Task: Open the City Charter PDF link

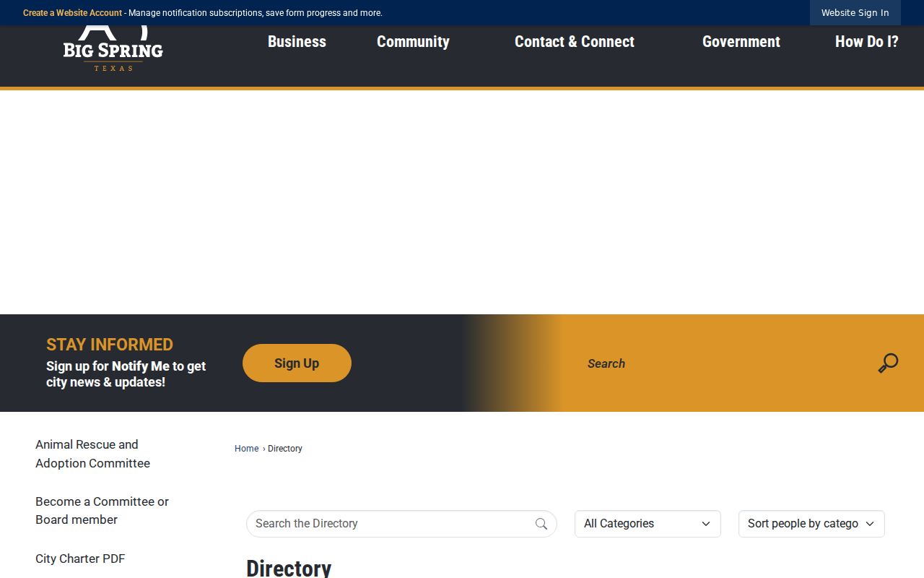Action: [x=80, y=558]
